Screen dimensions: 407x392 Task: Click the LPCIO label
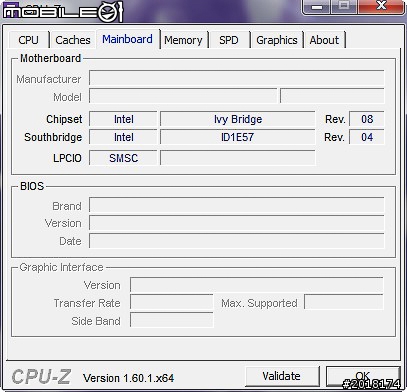[67, 158]
